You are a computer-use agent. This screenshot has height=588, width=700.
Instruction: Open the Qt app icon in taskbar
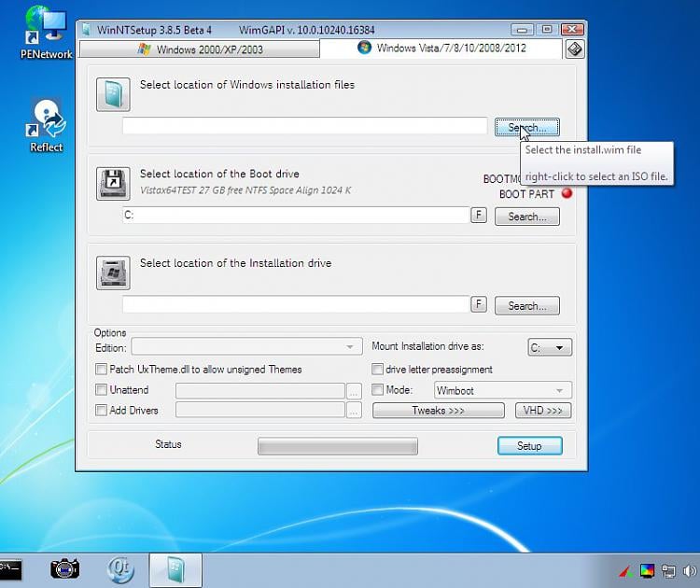click(x=120, y=570)
